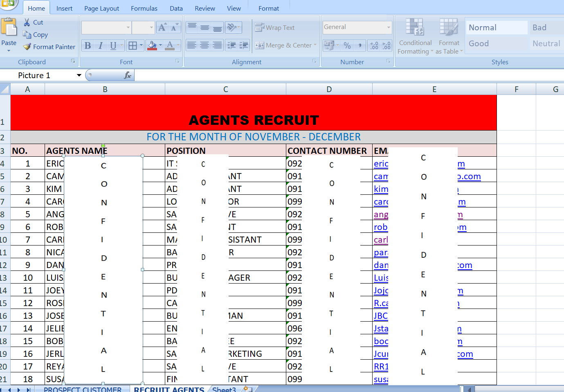564x392 pixels.
Task: Apply the Good cell style
Action: click(497, 43)
